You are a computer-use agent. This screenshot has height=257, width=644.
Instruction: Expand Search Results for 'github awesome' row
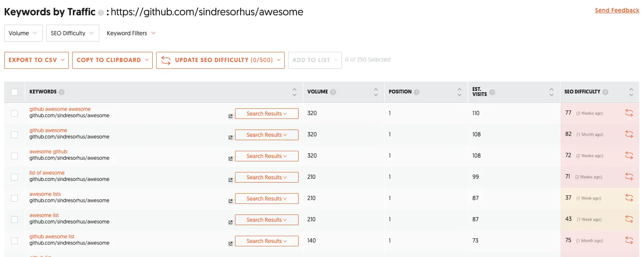[267, 135]
